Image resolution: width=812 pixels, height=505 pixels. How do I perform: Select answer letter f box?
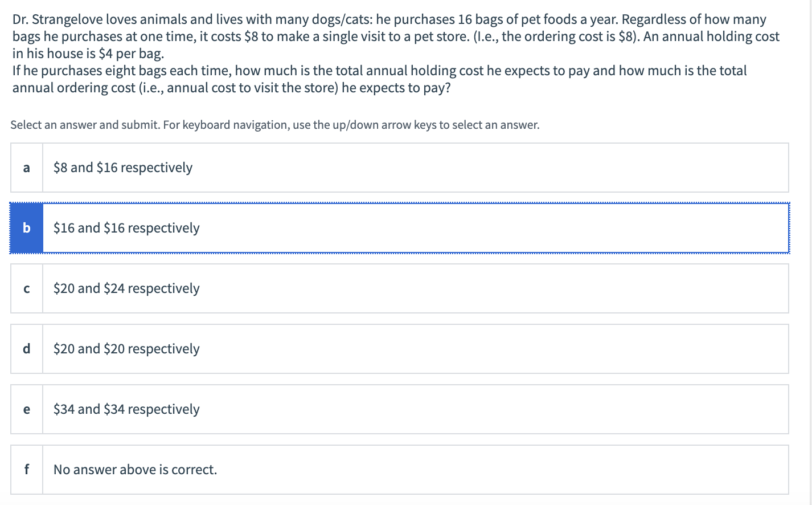coord(27,470)
